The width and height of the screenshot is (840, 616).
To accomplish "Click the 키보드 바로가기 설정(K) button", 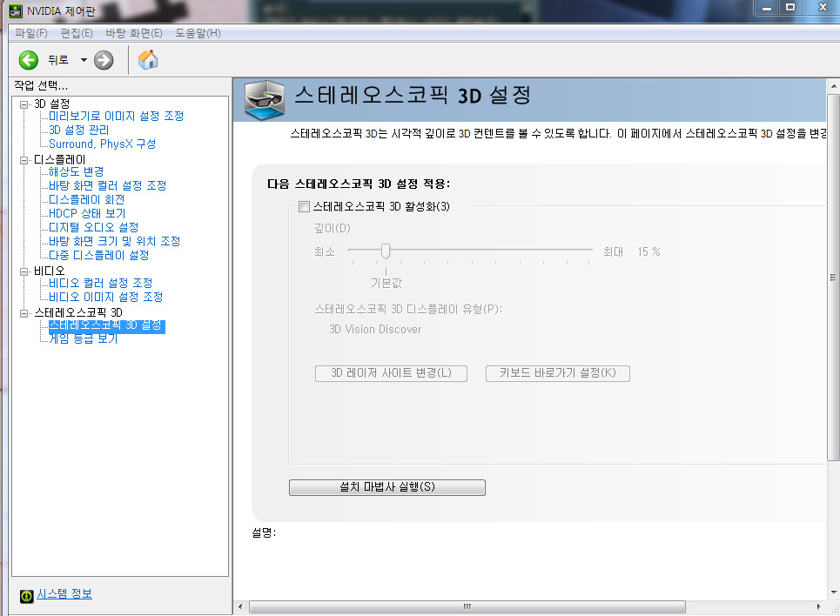I will point(558,373).
